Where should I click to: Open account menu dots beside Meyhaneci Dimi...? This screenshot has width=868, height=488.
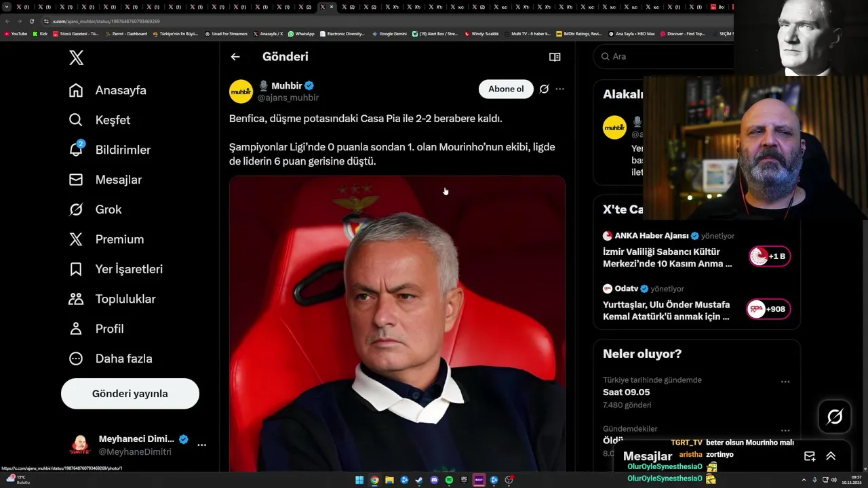coord(201,445)
